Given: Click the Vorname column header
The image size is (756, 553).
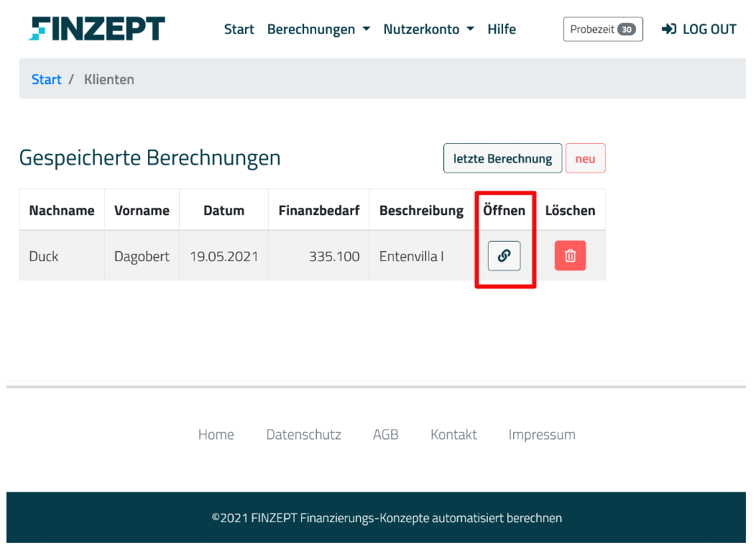Looking at the screenshot, I should coord(142,211).
